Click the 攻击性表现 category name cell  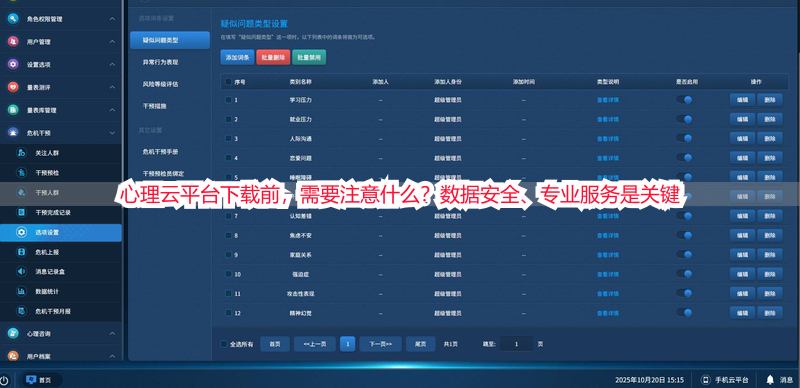pos(301,294)
